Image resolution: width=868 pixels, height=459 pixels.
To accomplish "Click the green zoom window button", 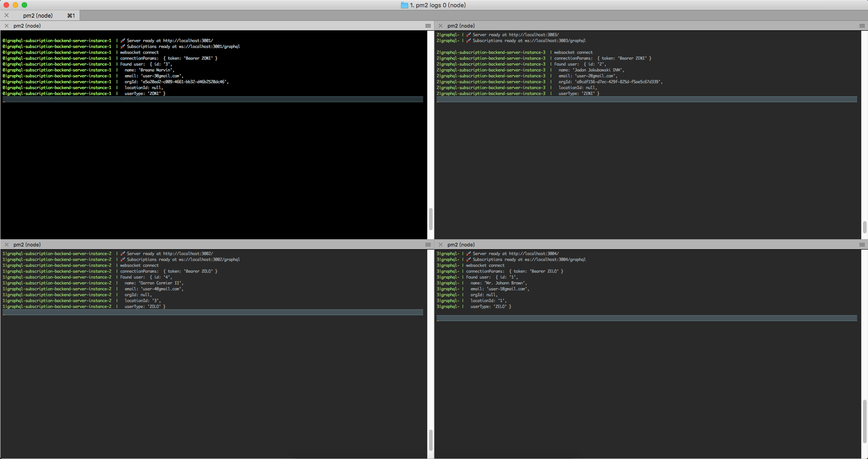I will [24, 5].
